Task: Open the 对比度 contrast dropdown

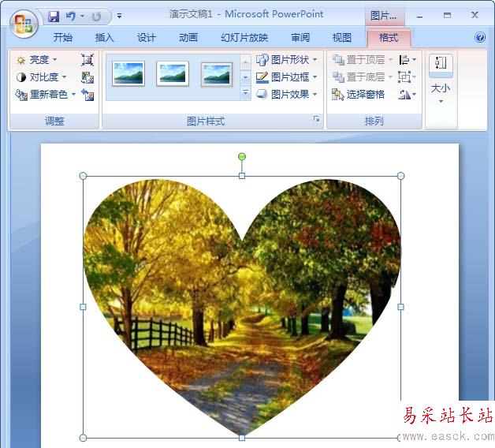Action: point(42,77)
